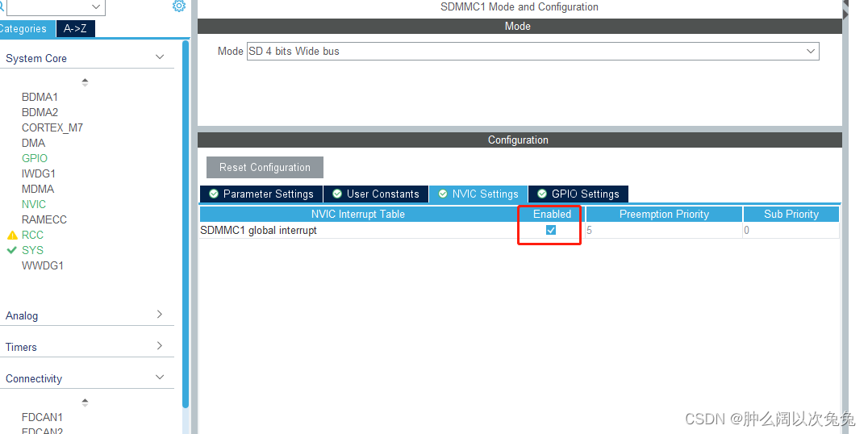Select DMA in System Core list

[x=33, y=143]
